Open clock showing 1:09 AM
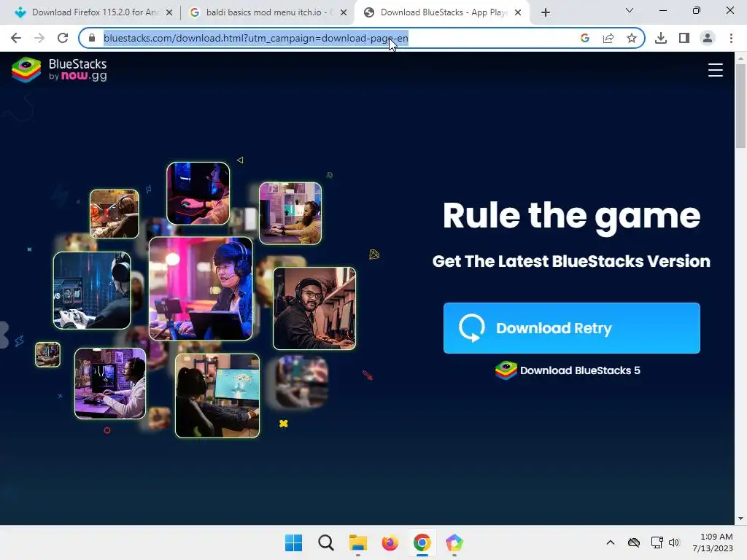 [713, 542]
